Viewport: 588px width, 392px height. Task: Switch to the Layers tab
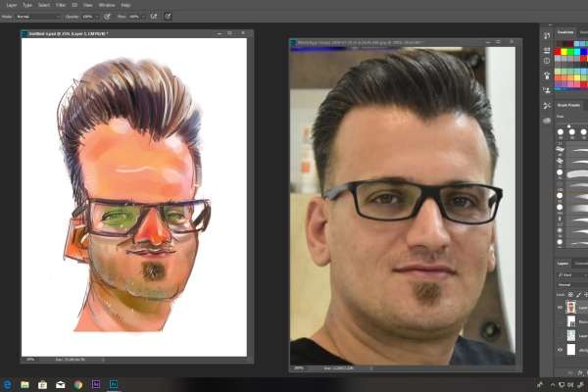[563, 264]
